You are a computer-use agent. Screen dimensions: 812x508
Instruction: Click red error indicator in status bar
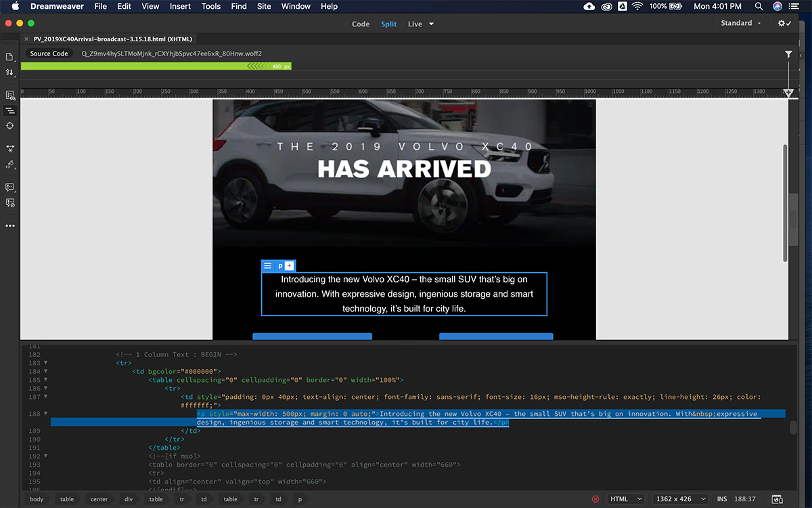point(595,499)
